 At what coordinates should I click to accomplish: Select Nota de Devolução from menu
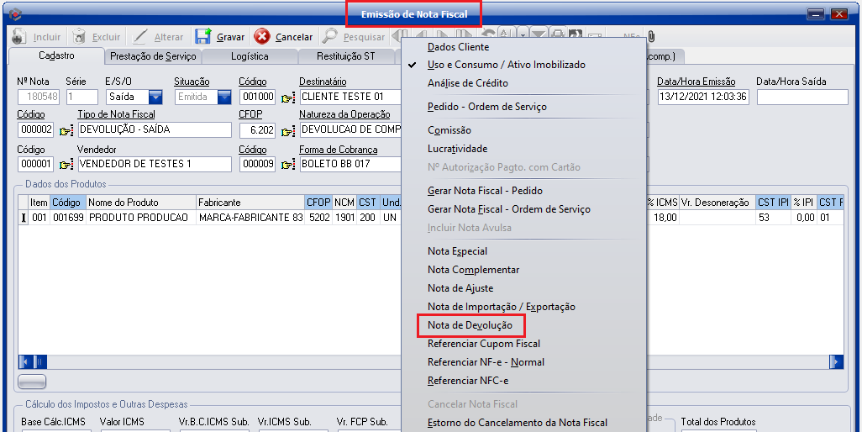point(469,325)
